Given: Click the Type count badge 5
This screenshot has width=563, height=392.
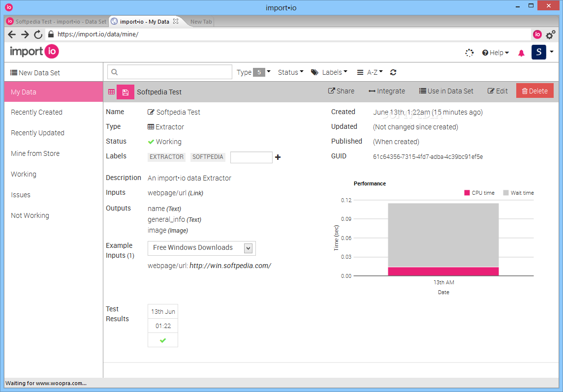Looking at the screenshot, I should tap(259, 72).
